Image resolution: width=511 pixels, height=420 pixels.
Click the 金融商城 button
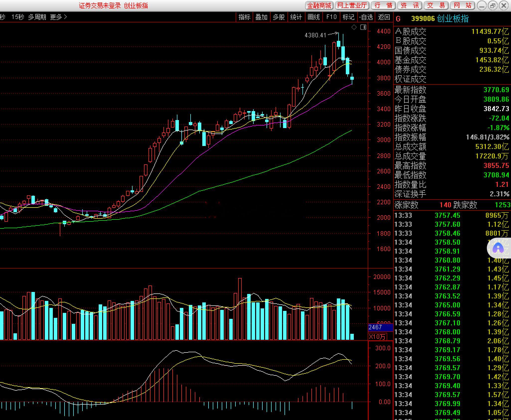coord(319,5)
